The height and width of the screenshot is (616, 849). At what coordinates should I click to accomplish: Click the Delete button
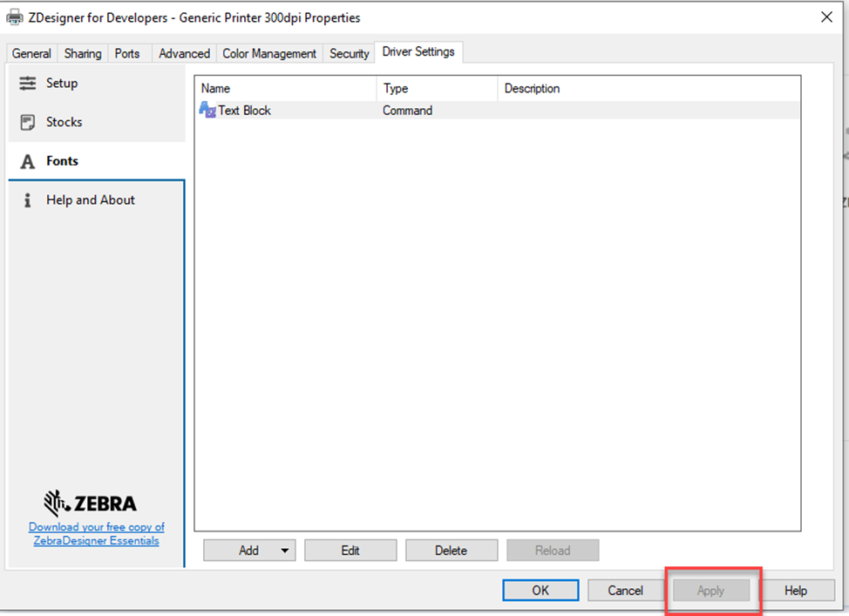click(x=452, y=550)
